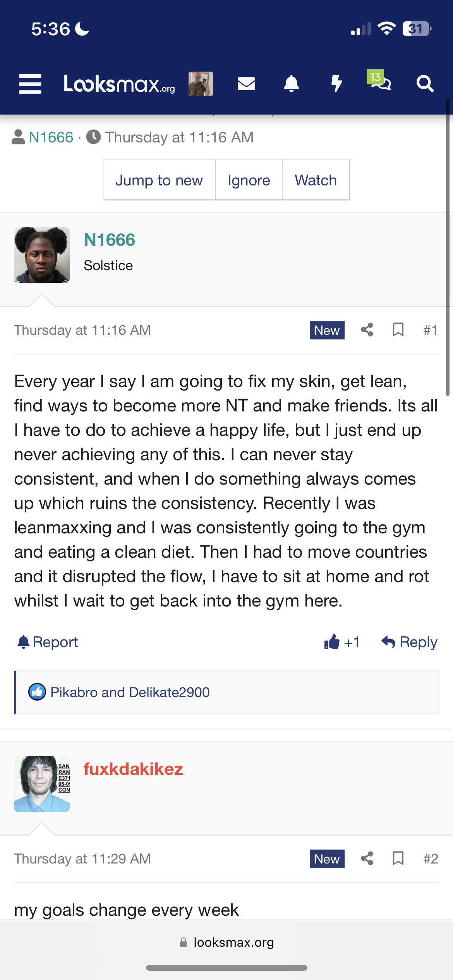Viewport: 453px width, 980px height.
Task: Open the bell alerts icon
Action: (x=292, y=84)
